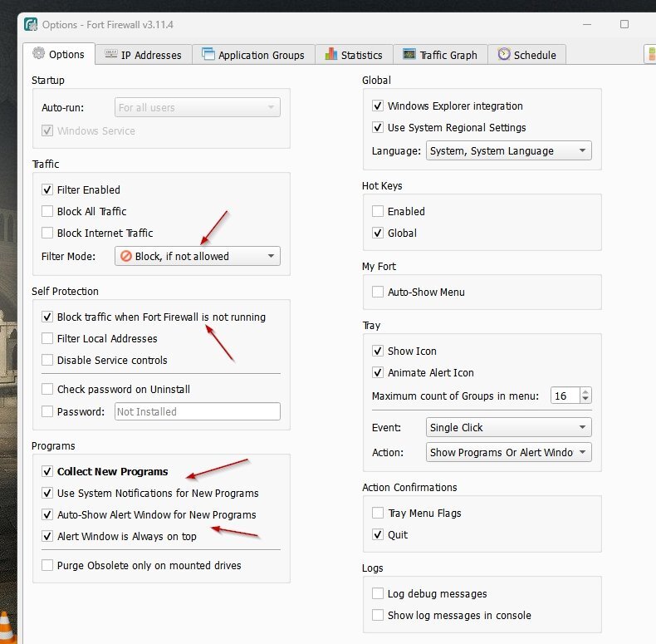Tick the Password checkbox
Screen dimensions: 656x644
click(47, 411)
